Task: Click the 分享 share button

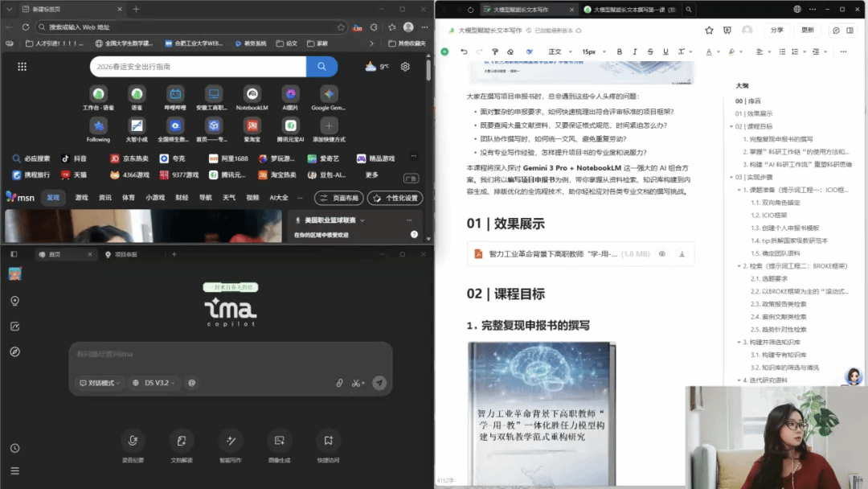Action: click(x=776, y=30)
